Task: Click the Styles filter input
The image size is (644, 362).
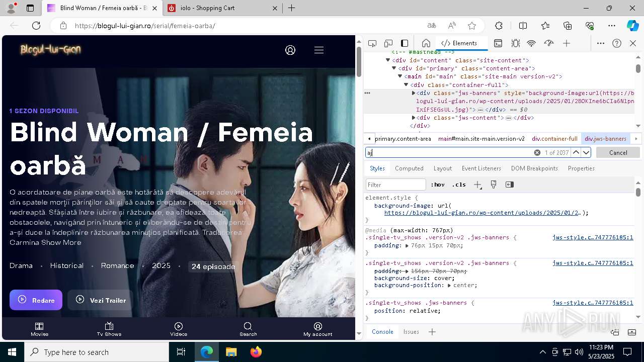Action: coord(396,185)
